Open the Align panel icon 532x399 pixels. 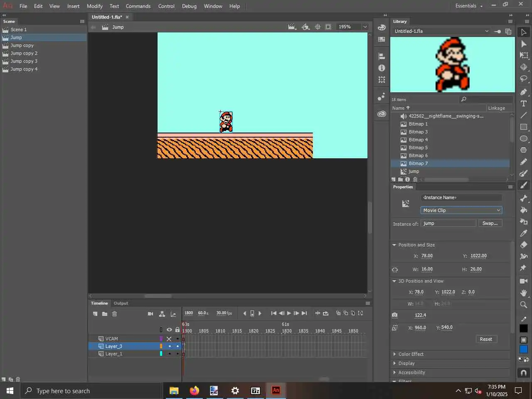click(x=382, y=56)
